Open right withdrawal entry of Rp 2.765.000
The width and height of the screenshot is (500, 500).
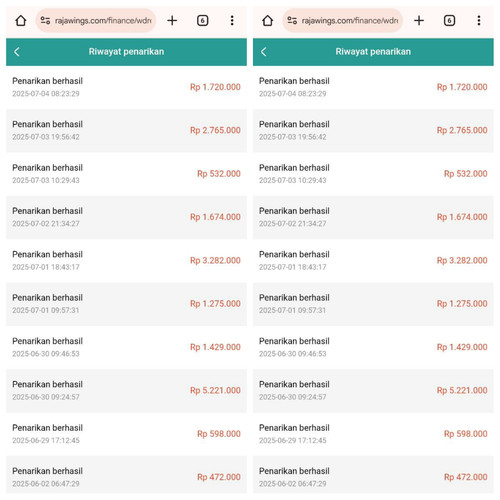[x=373, y=131]
